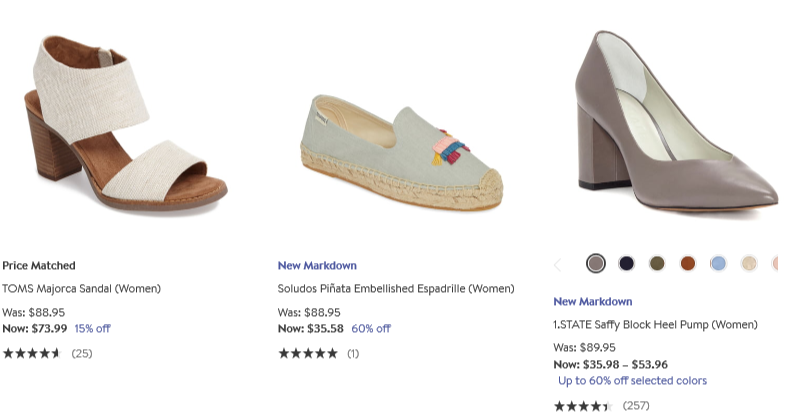785x416 pixels.
Task: Click the previous colors left arrow
Action: (x=558, y=264)
